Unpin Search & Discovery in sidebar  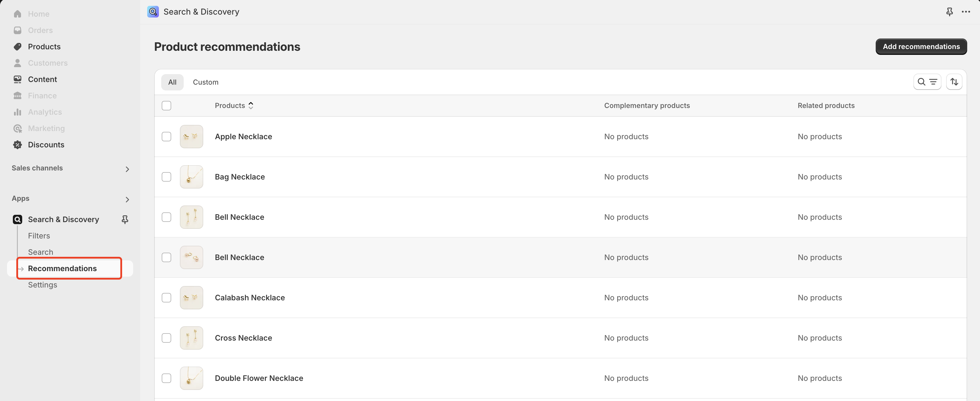click(125, 219)
